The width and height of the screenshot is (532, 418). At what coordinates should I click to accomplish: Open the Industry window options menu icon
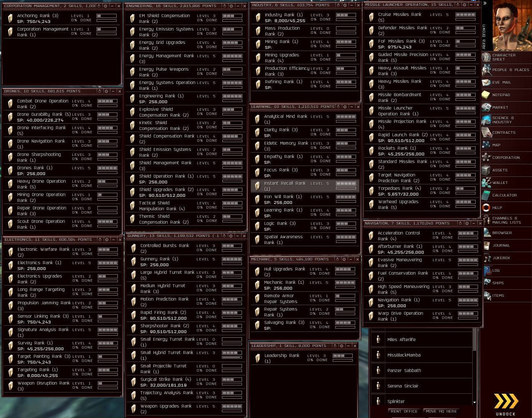pyautogui.click(x=338, y=5)
